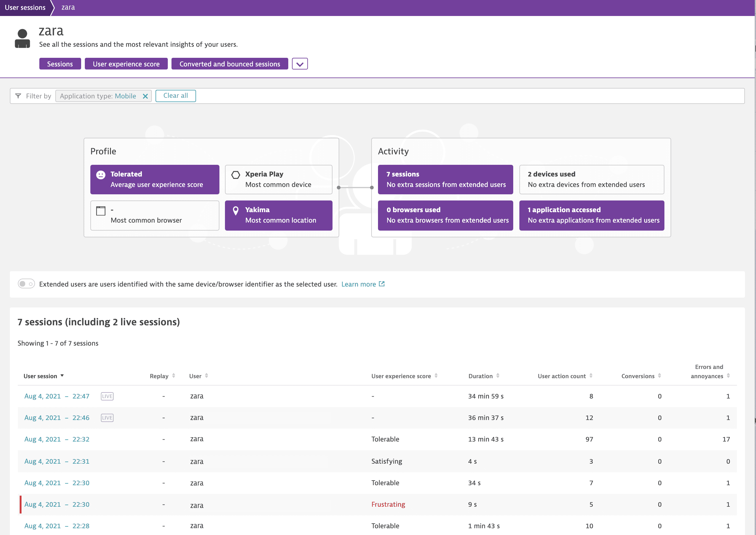Screen dimensions: 756x535
Task: Expand the dropdown chevron next to converted sessions
Action: pyautogui.click(x=300, y=64)
